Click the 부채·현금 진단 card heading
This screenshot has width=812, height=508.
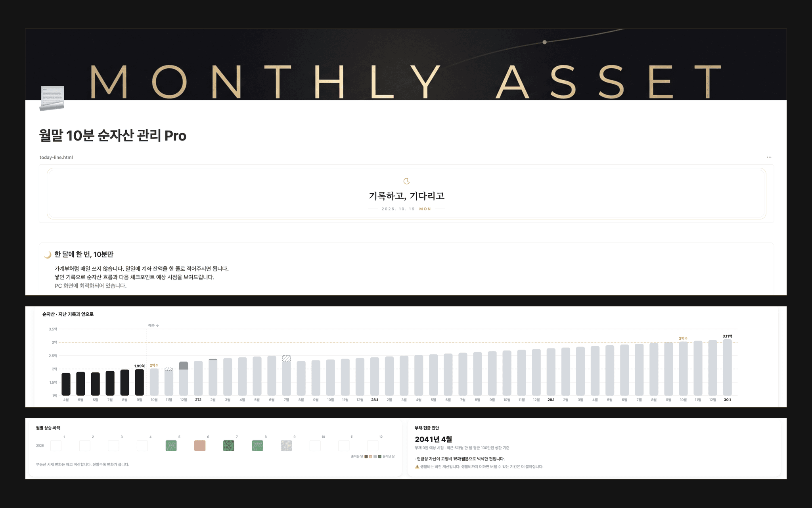pos(427,428)
